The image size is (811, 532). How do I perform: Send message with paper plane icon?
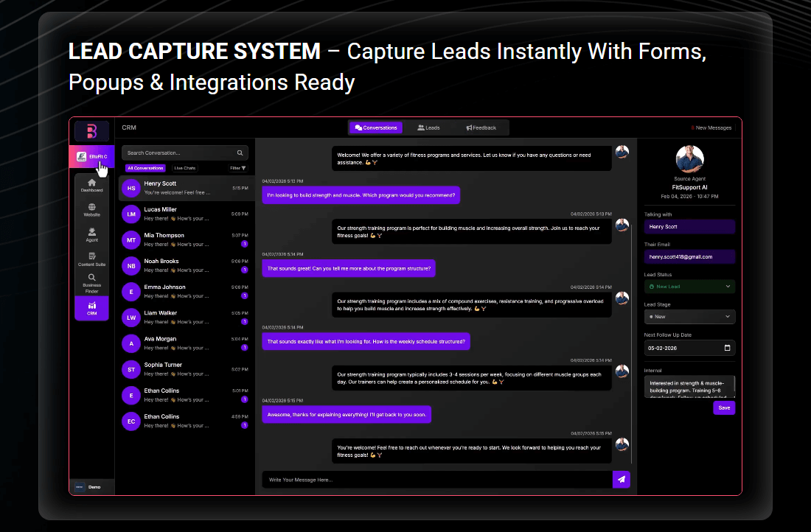[x=622, y=480]
